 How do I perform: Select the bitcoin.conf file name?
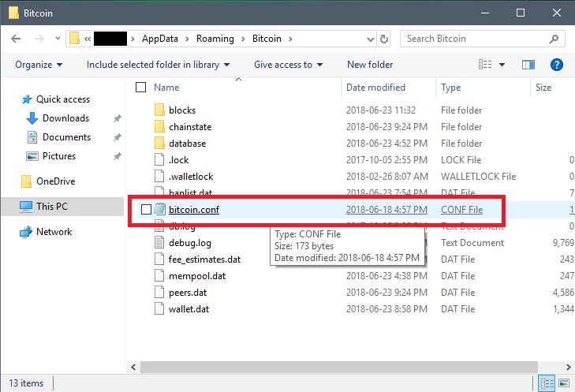(193, 209)
